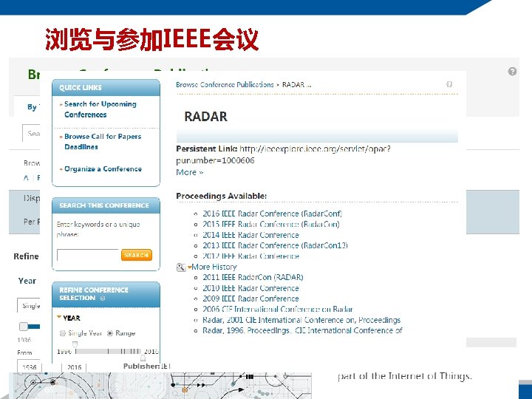
Task: Click the orange SEARCH button
Action: point(137,255)
